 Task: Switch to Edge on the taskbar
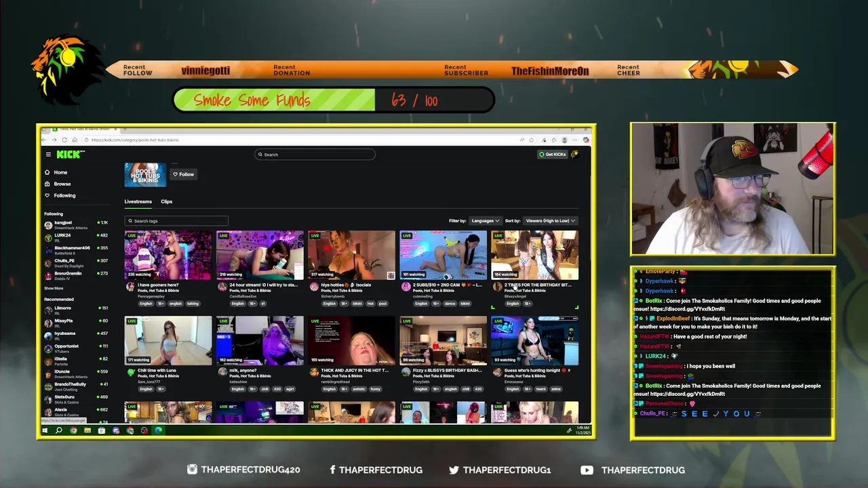(158, 430)
